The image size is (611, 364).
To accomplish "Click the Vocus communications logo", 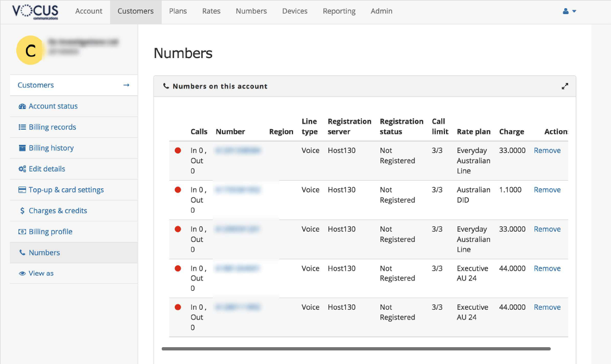I will point(35,11).
